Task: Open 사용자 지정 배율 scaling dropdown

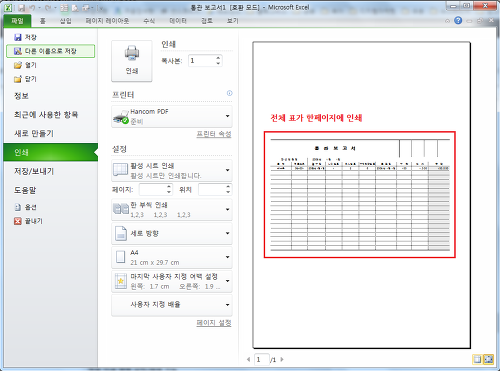Action: [172, 305]
